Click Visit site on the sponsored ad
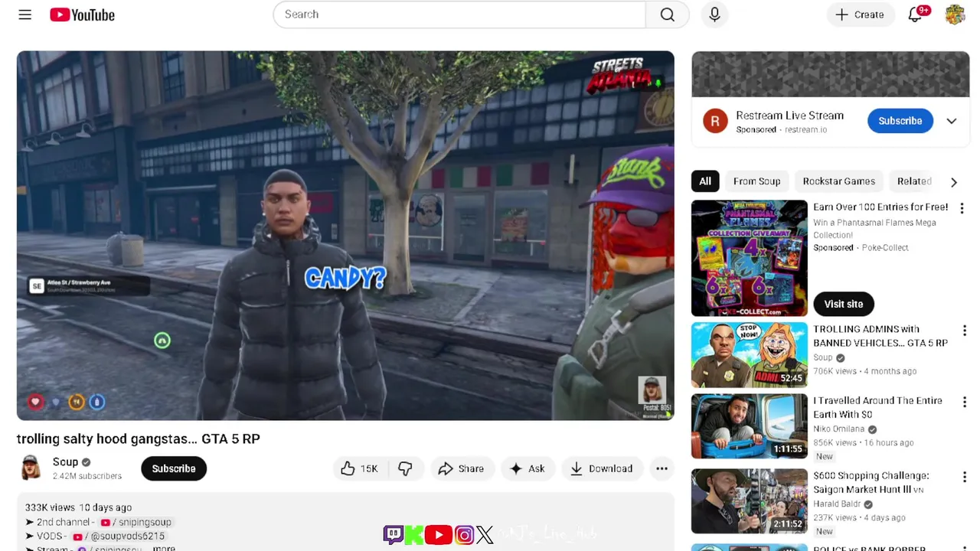The height and width of the screenshot is (551, 980). click(843, 304)
